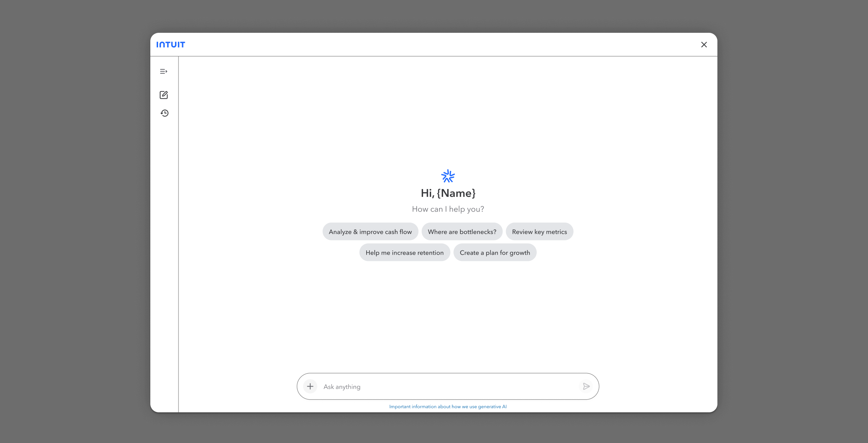This screenshot has height=443, width=868.
Task: Click the Intuit logo
Action: (171, 44)
